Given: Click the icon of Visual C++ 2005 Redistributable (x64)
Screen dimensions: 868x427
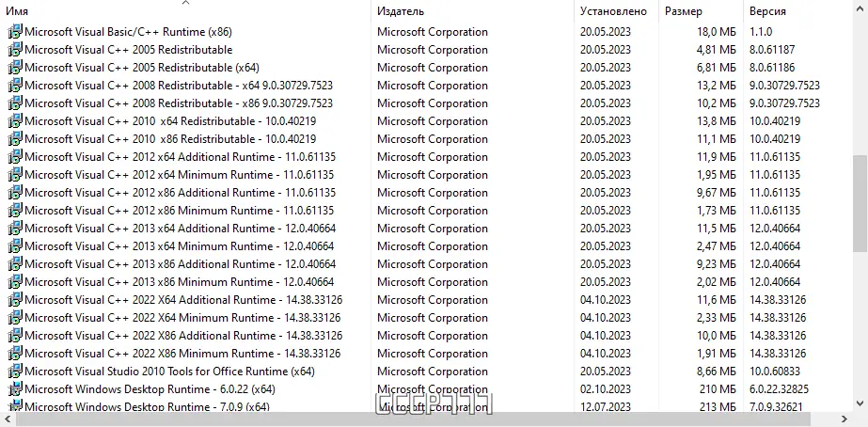Looking at the screenshot, I should click(x=15, y=68).
